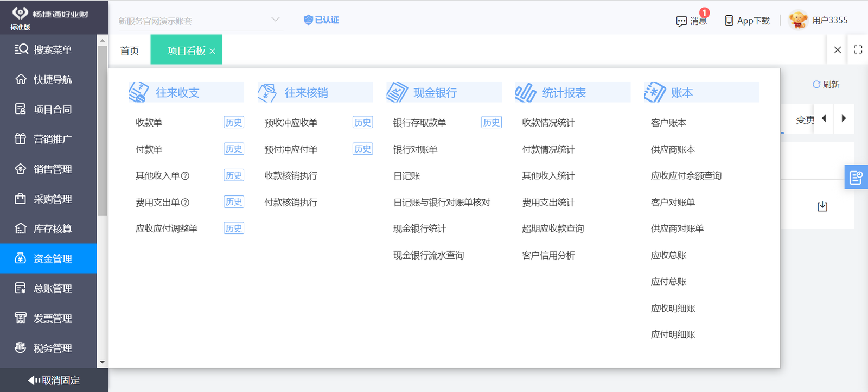Close the 项目看板 tab

point(213,51)
